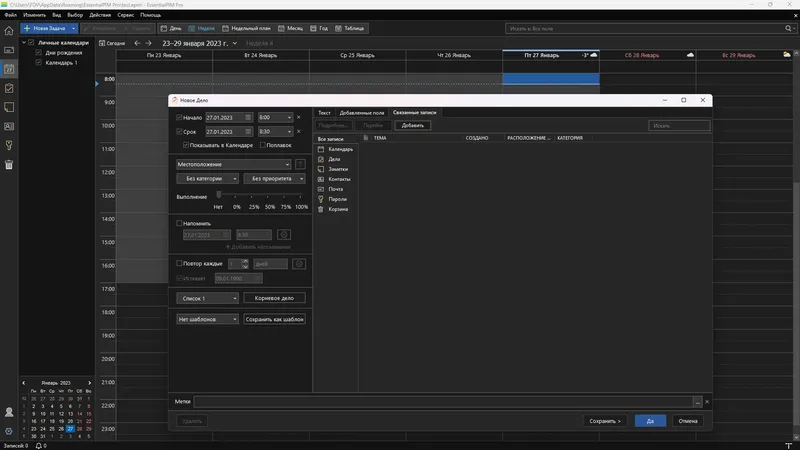Open the Notes section in the left sidebar
This screenshot has width=800, height=450.
[x=9, y=107]
